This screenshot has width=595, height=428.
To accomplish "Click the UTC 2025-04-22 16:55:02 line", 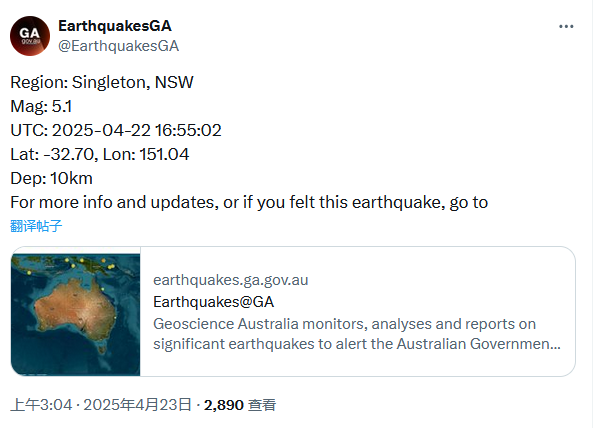I will point(116,131).
